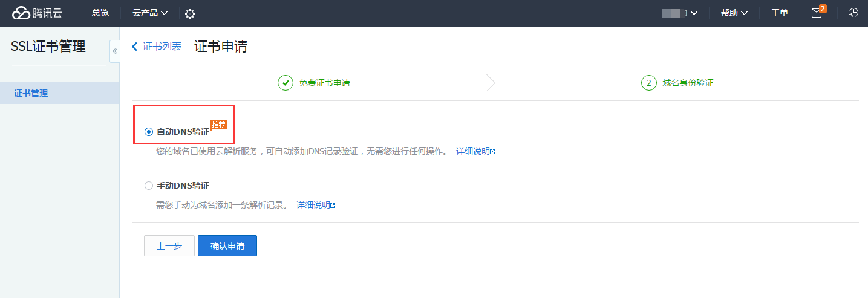Image resolution: width=868 pixels, height=298 pixels.
Task: Expand the user account dropdown
Action: click(x=680, y=13)
